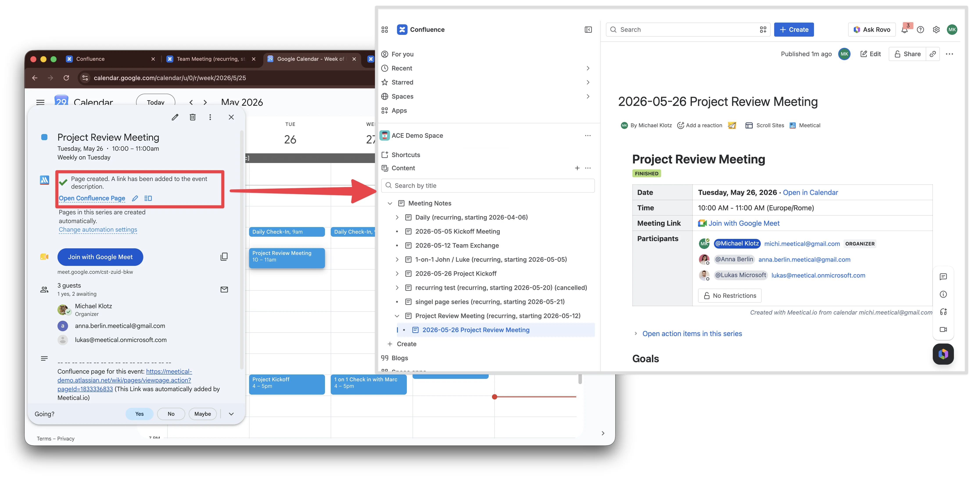Open Apps in Confluence sidebar
Image resolution: width=980 pixels, height=478 pixels.
399,110
